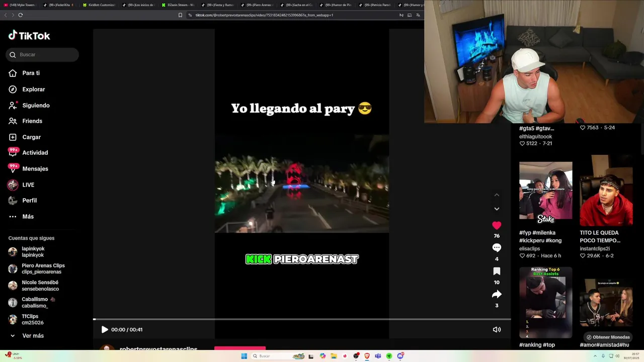Open the Para ti feed
The image size is (644, 362).
coord(24,73)
